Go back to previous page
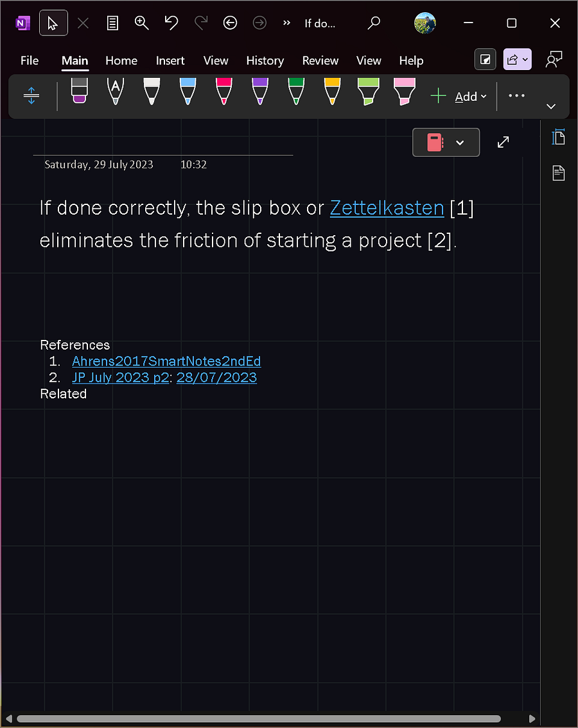The height and width of the screenshot is (728, 578). coord(230,22)
